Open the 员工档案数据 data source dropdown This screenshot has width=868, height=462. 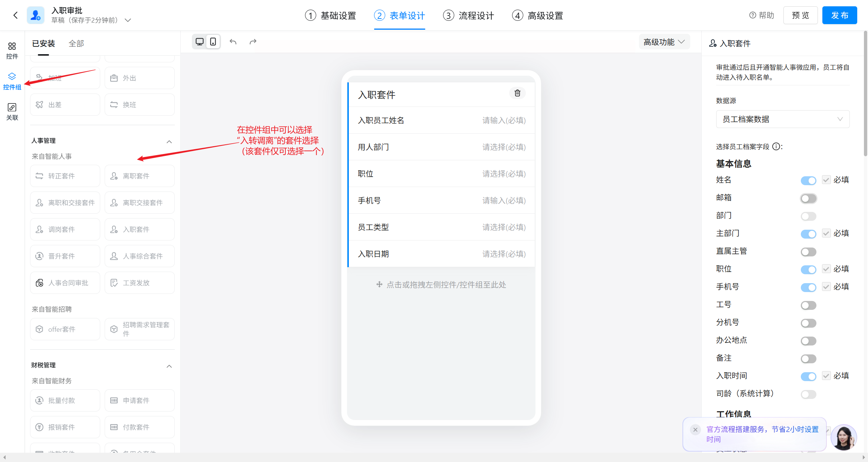click(782, 119)
